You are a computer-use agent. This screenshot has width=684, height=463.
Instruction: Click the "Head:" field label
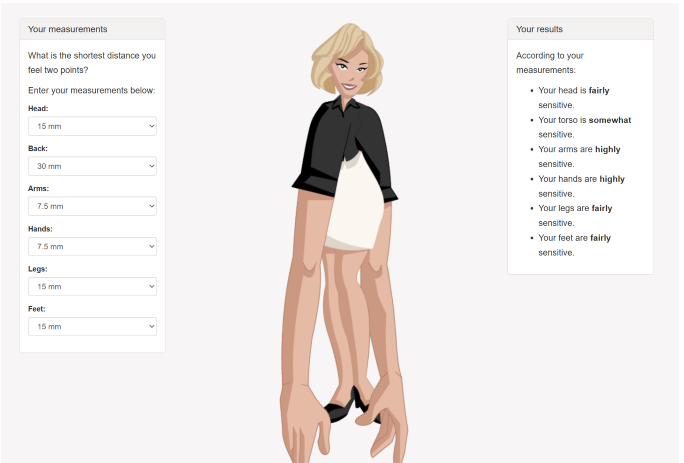tap(39, 108)
